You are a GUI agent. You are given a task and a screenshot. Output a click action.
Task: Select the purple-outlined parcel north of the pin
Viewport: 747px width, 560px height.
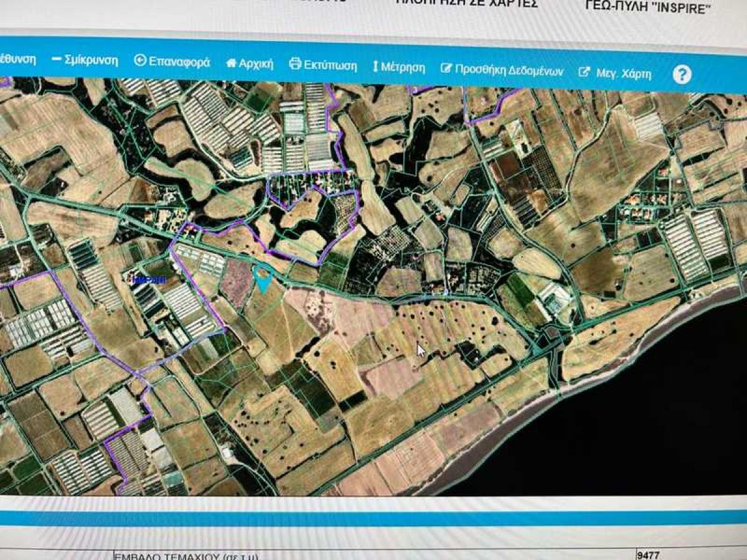(311, 218)
